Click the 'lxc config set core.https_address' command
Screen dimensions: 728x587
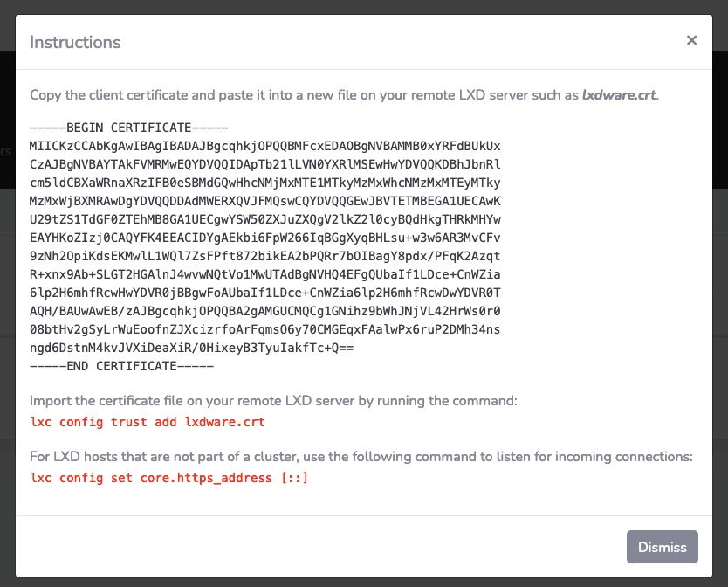click(169, 478)
